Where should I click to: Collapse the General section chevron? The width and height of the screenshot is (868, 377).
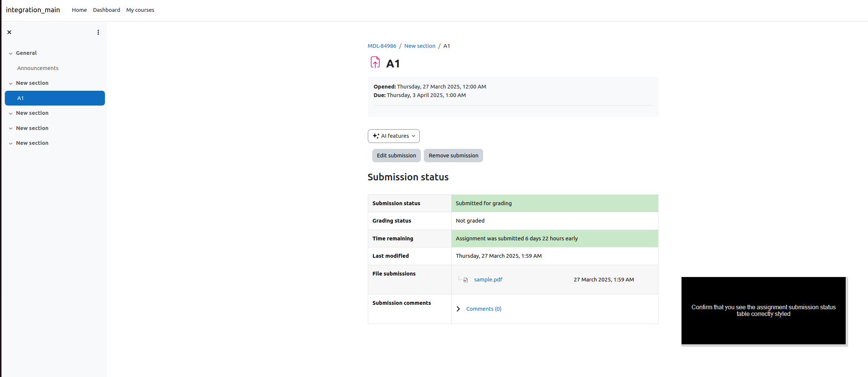[x=11, y=53]
